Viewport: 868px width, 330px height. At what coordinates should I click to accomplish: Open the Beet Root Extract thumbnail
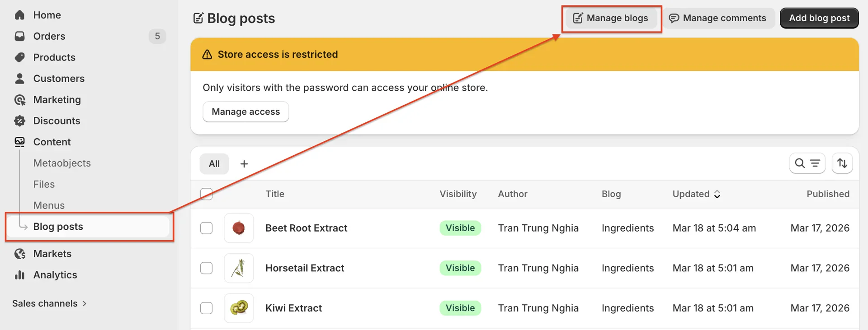pyautogui.click(x=239, y=228)
